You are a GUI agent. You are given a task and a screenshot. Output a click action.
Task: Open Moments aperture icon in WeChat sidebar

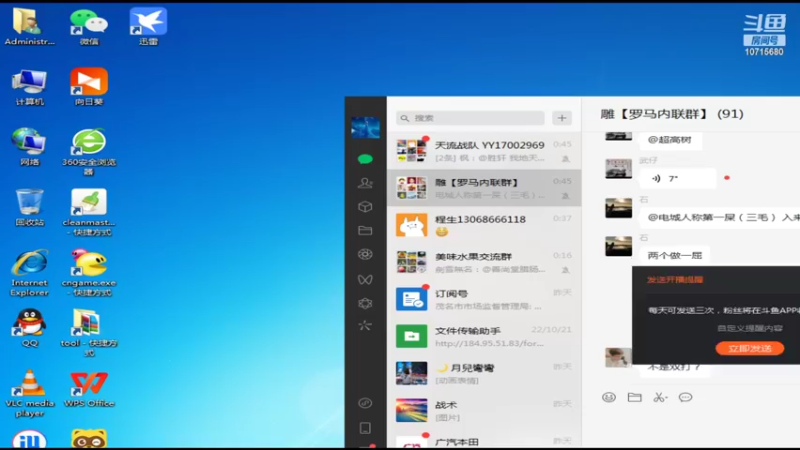[365, 254]
